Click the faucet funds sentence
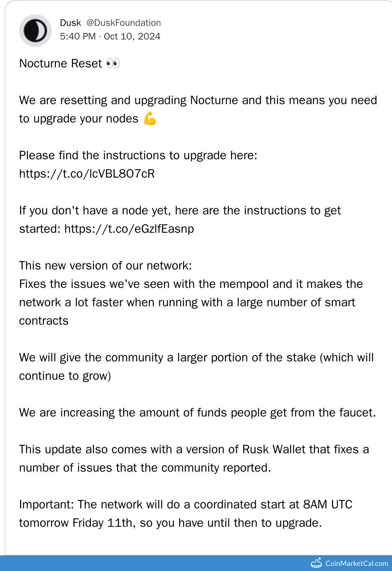 pos(197,413)
